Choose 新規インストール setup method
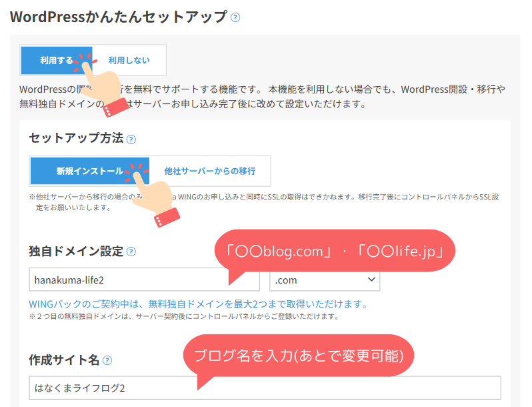This screenshot has height=407, width=532. click(90, 171)
